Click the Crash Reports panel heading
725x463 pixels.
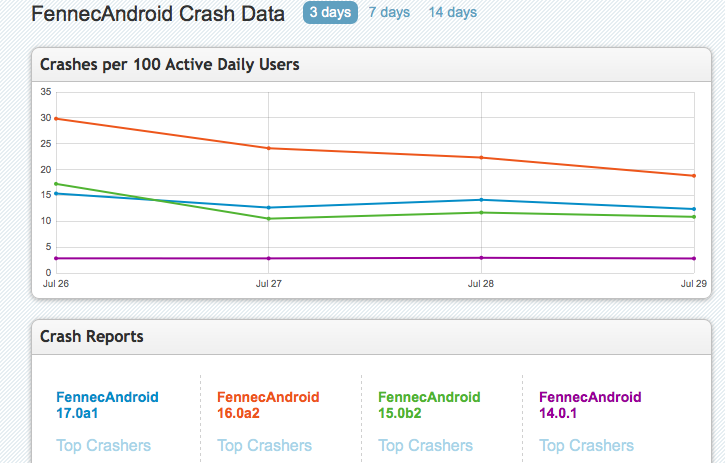point(91,337)
